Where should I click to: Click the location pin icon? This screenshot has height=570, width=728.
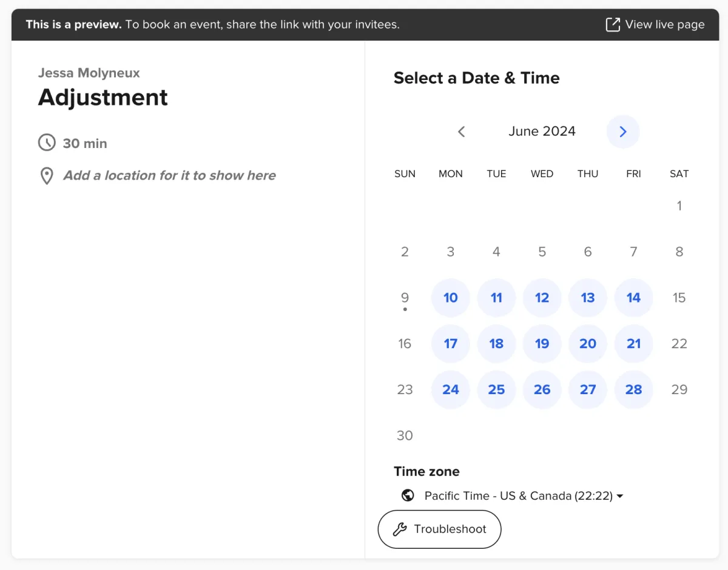pyautogui.click(x=47, y=176)
